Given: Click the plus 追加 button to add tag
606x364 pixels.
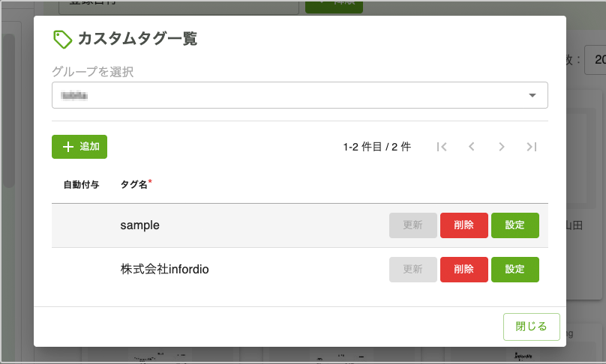Looking at the screenshot, I should click(x=79, y=147).
